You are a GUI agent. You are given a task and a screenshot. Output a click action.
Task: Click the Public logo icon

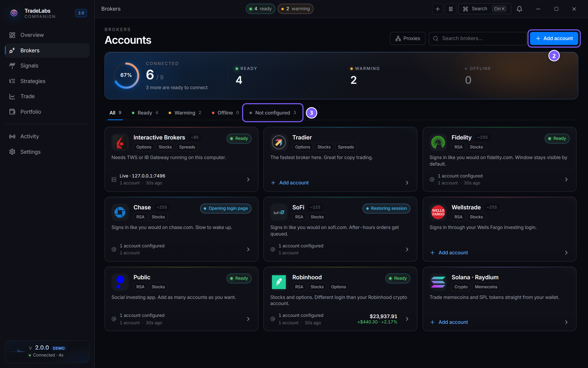click(x=120, y=282)
